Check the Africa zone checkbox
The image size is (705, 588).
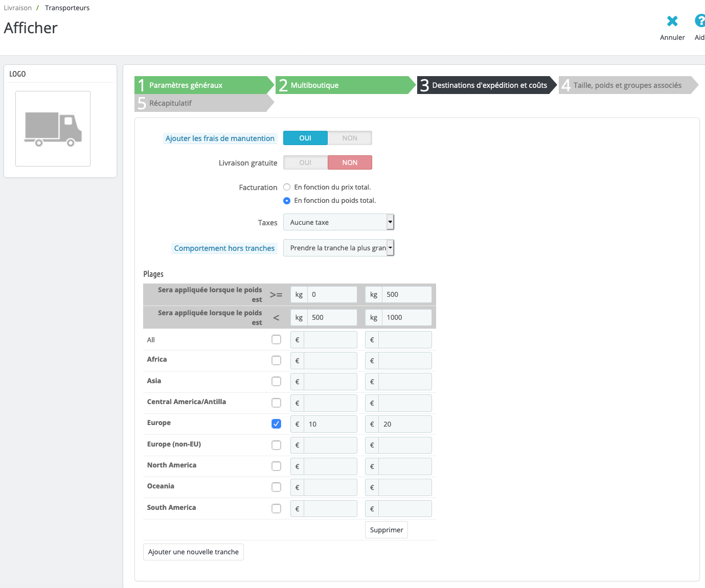[x=276, y=361]
